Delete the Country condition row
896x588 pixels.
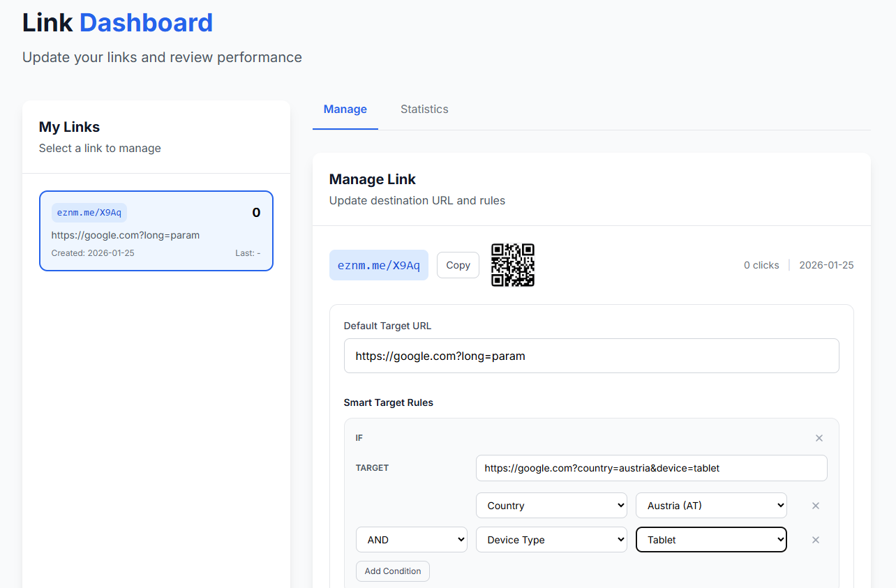(x=815, y=506)
